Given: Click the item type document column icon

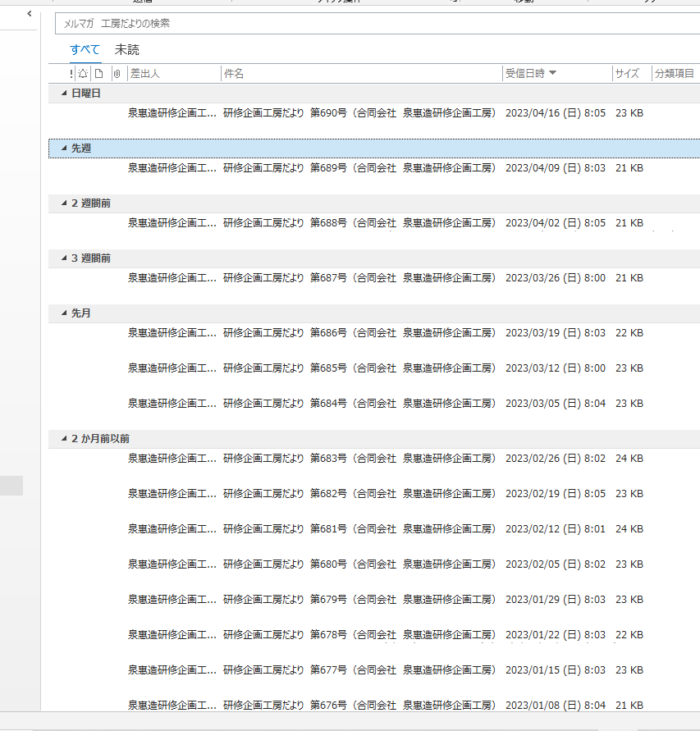Looking at the screenshot, I should coord(98,74).
